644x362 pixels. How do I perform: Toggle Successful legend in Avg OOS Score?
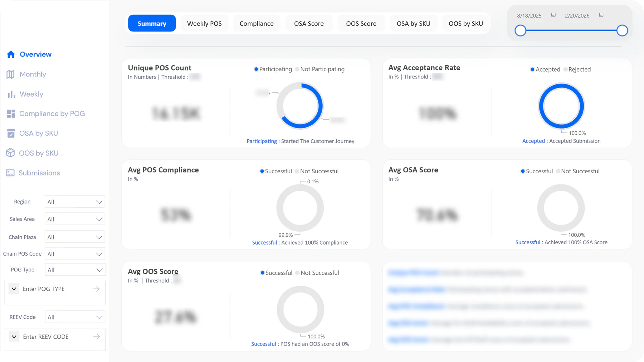point(276,273)
